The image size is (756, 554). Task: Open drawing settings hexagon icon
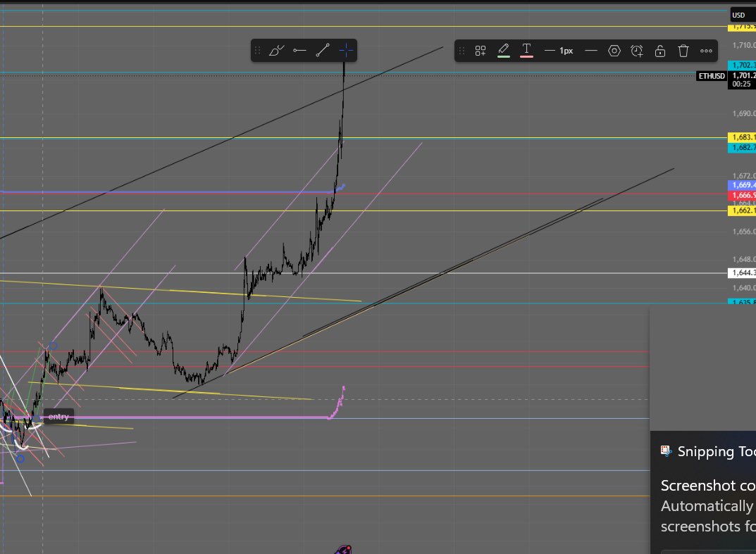[x=614, y=51]
